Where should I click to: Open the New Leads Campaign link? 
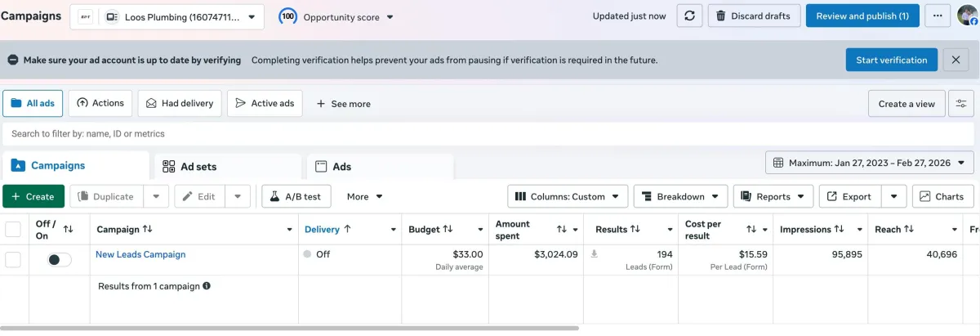[x=140, y=254]
